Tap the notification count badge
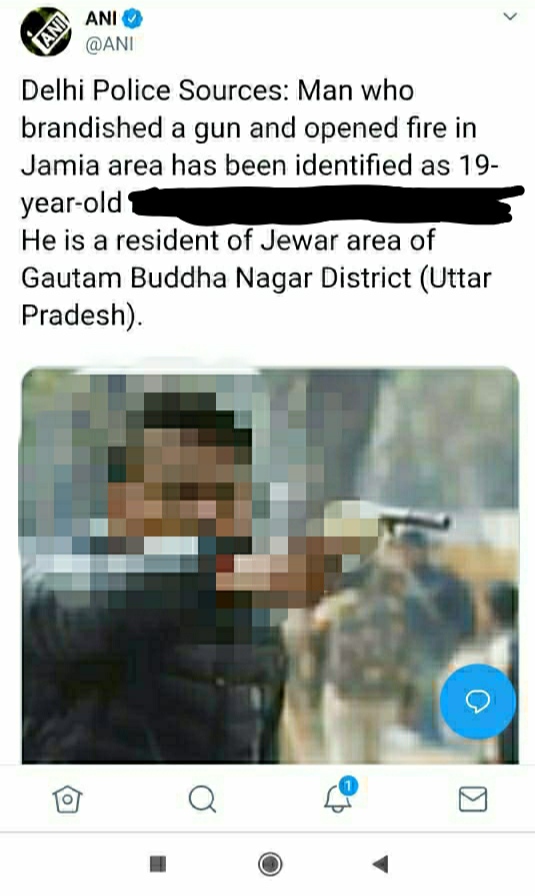Viewport: 535px width, 896px height. click(348, 786)
